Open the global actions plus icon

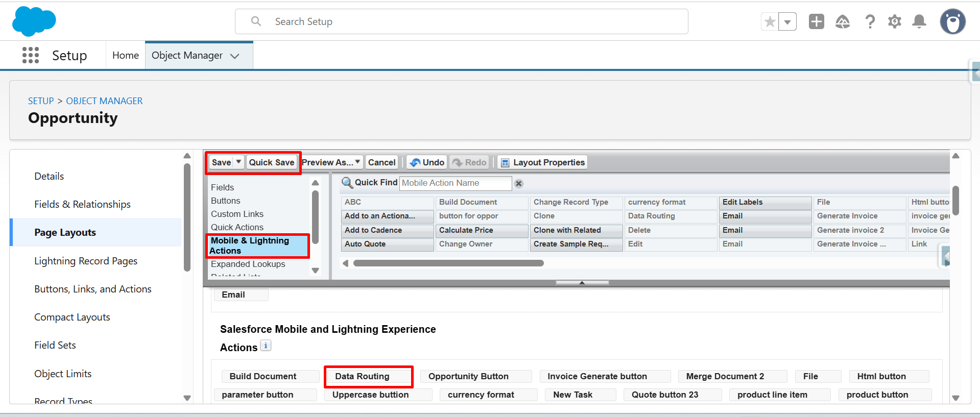coord(817,21)
